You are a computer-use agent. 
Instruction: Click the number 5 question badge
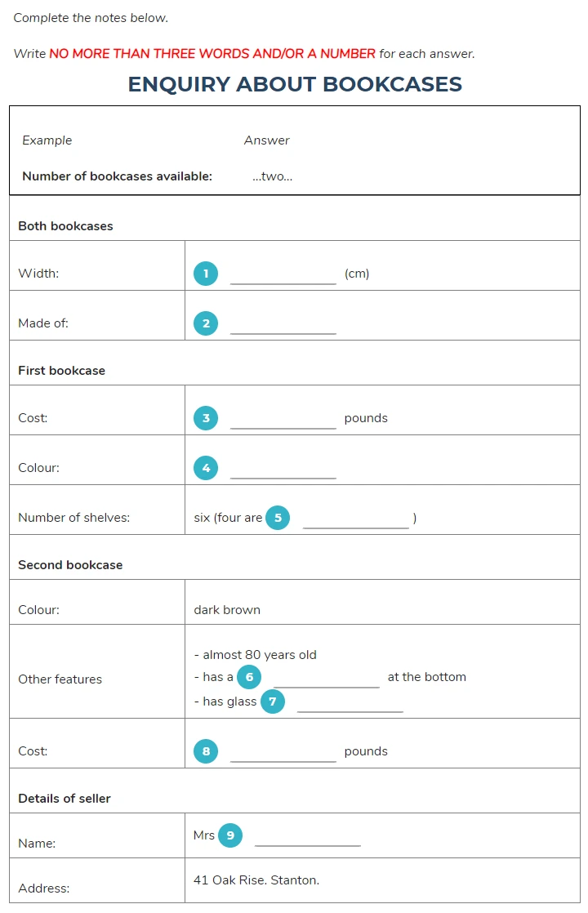pyautogui.click(x=278, y=518)
